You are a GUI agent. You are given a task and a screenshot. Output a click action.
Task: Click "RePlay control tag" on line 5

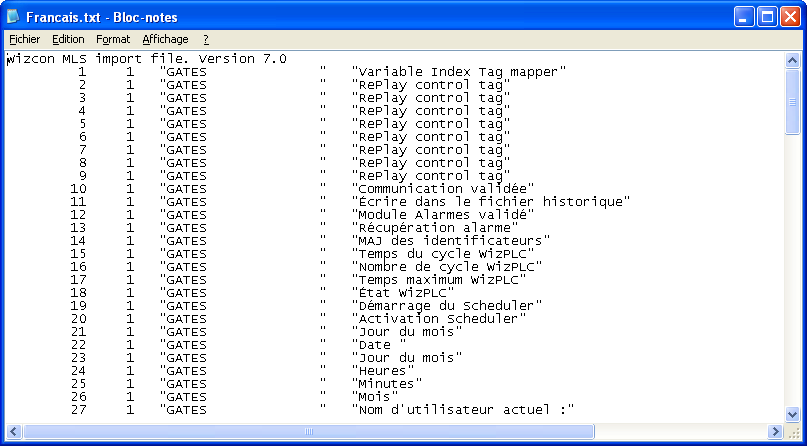click(x=431, y=124)
